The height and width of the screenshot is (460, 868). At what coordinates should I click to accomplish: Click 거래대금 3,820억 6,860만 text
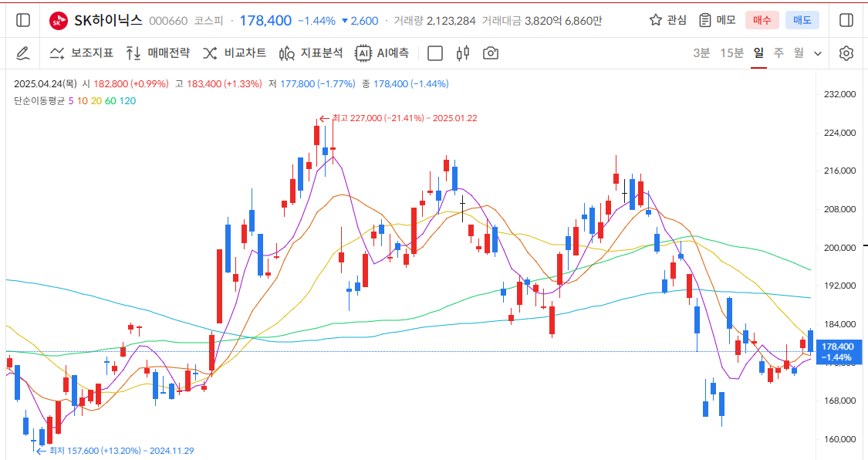pos(542,21)
